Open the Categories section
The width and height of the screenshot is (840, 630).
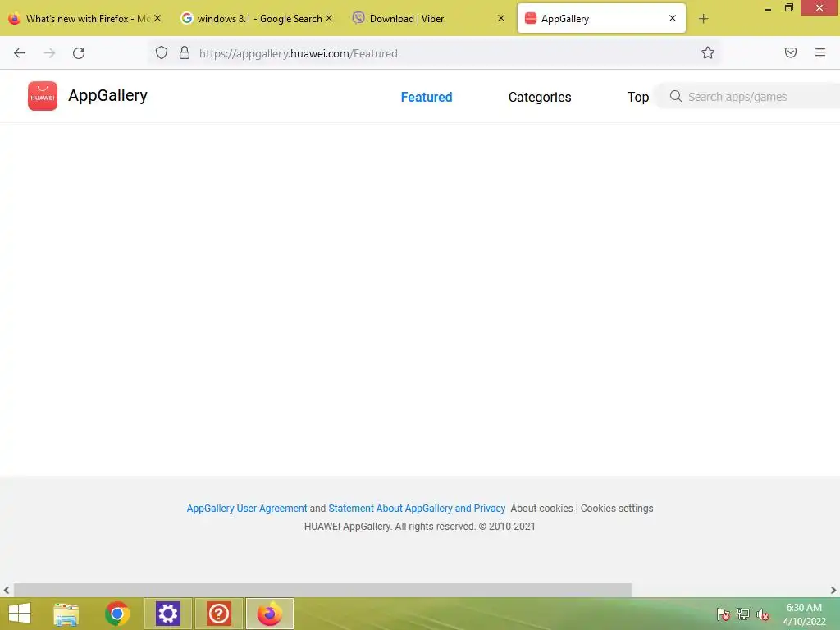coord(540,97)
